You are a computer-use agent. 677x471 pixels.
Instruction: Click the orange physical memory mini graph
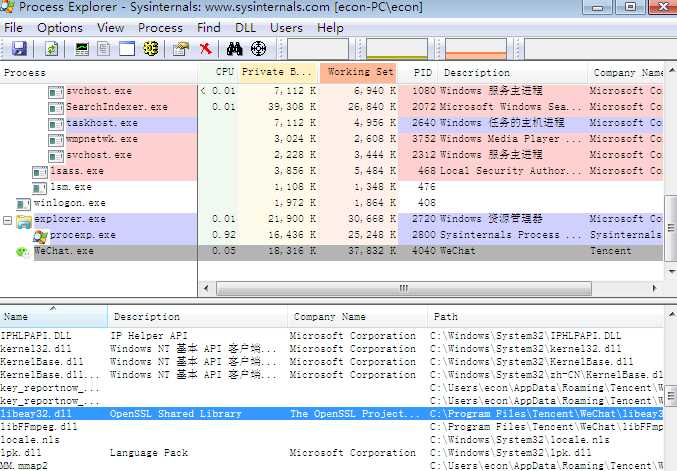(x=476, y=49)
